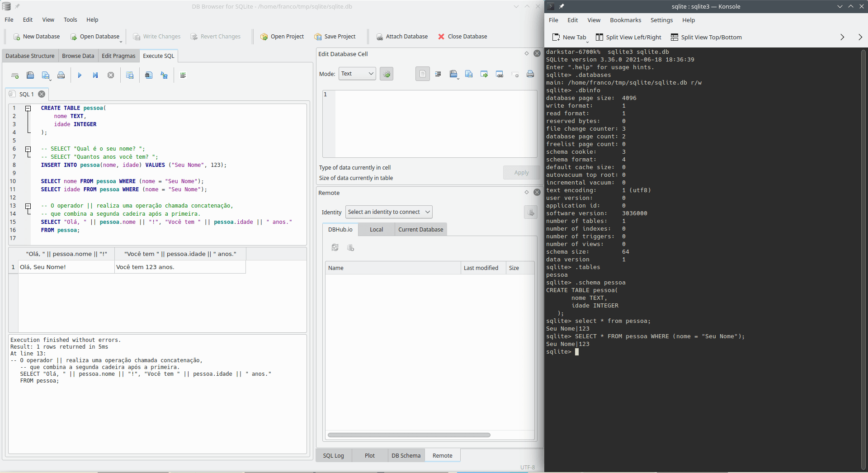Click New Database button

pyautogui.click(x=37, y=37)
